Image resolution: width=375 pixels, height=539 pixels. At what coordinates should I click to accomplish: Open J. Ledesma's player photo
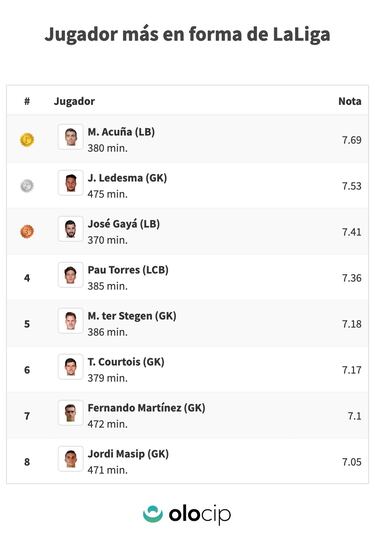click(x=70, y=183)
